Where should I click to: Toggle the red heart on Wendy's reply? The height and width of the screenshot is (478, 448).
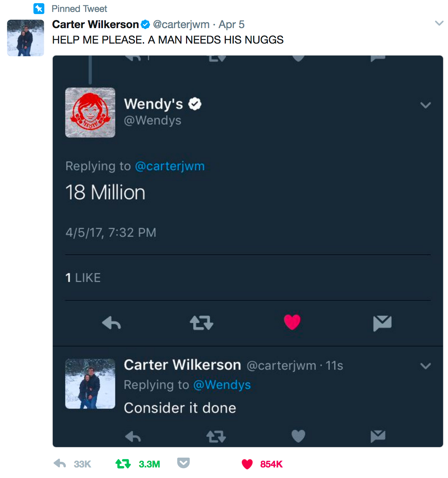(292, 322)
